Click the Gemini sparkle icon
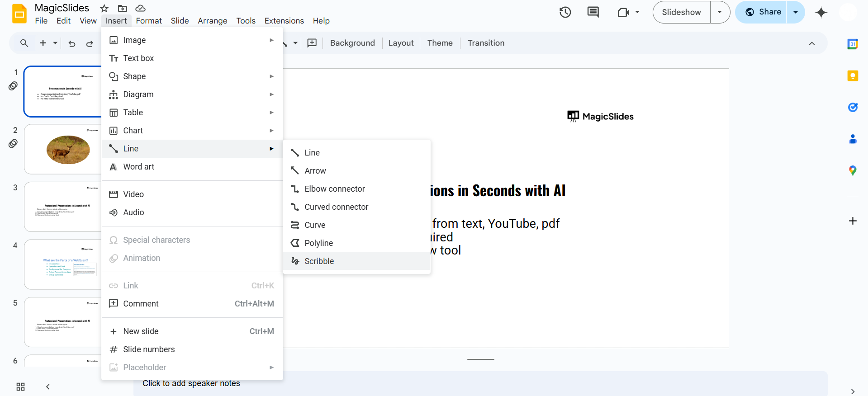 tap(821, 12)
